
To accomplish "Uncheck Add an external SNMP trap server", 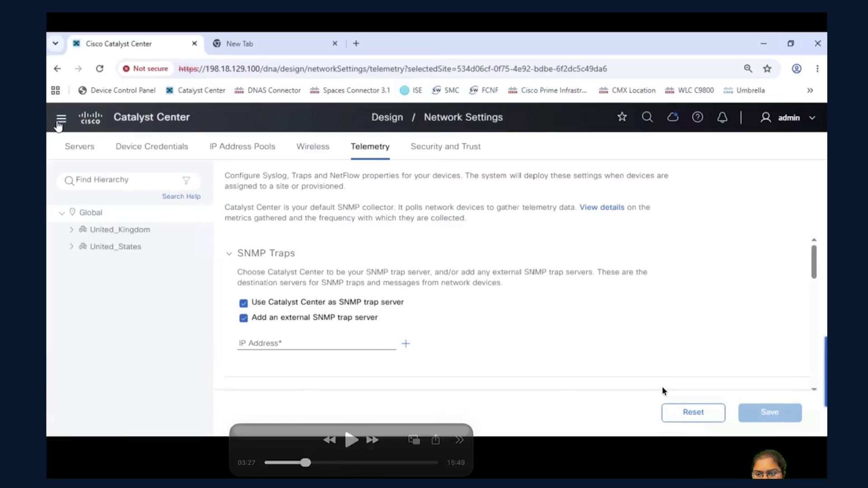I will [x=243, y=318].
